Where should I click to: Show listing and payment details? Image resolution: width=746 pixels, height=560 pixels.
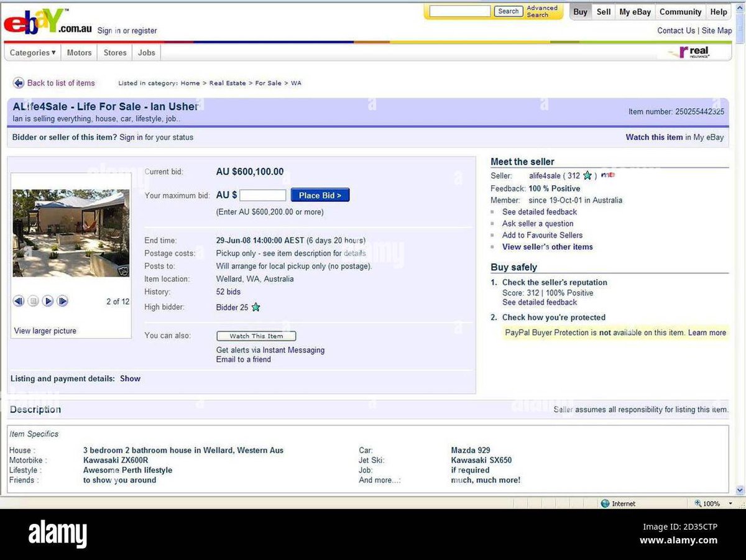coord(131,379)
